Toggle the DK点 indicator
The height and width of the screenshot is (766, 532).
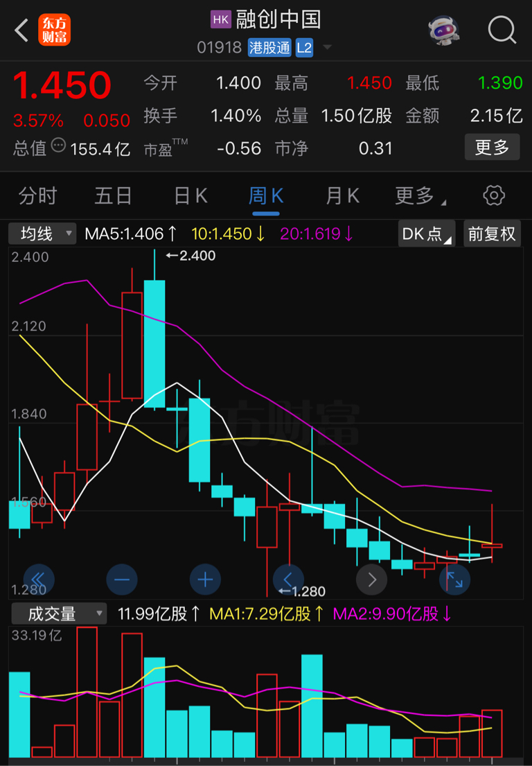(427, 234)
